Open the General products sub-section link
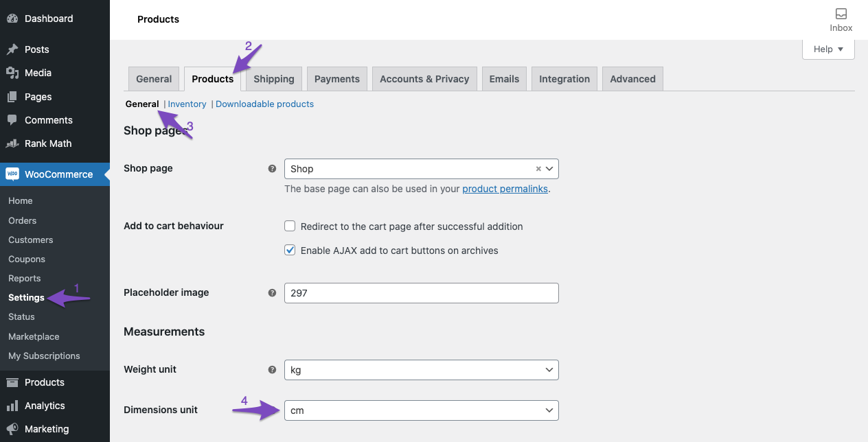Screen dimensions: 868x442 142,104
